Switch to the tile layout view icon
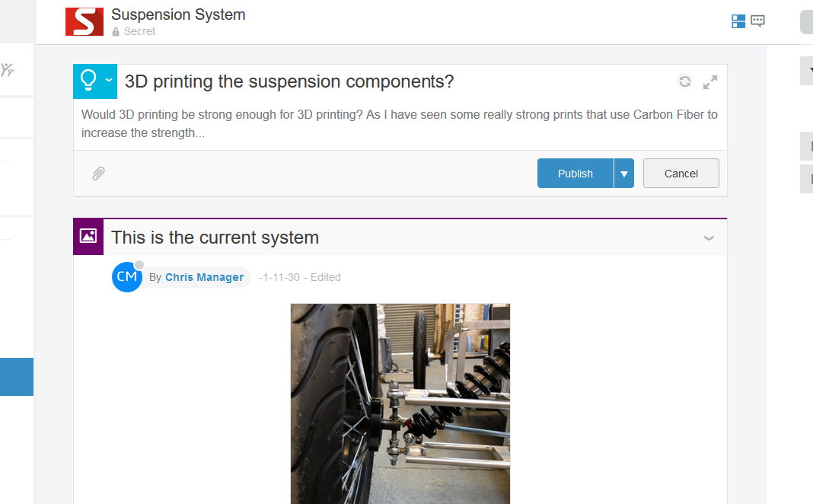Image resolution: width=813 pixels, height=504 pixels. pos(738,21)
